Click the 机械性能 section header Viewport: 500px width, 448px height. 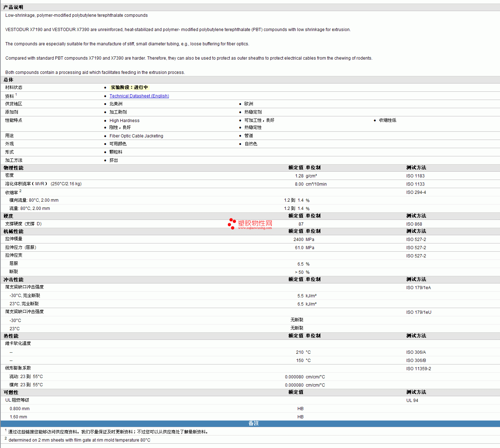[x=13, y=231]
